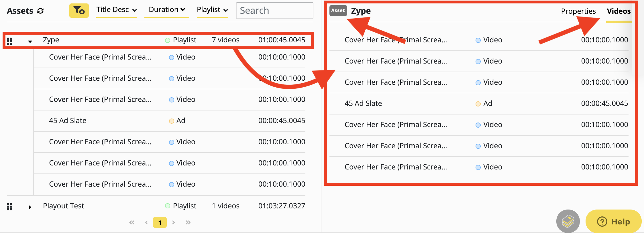Screen dimensions: 644x233
Task: Open the Duration filter dropdown
Action: pos(167,10)
